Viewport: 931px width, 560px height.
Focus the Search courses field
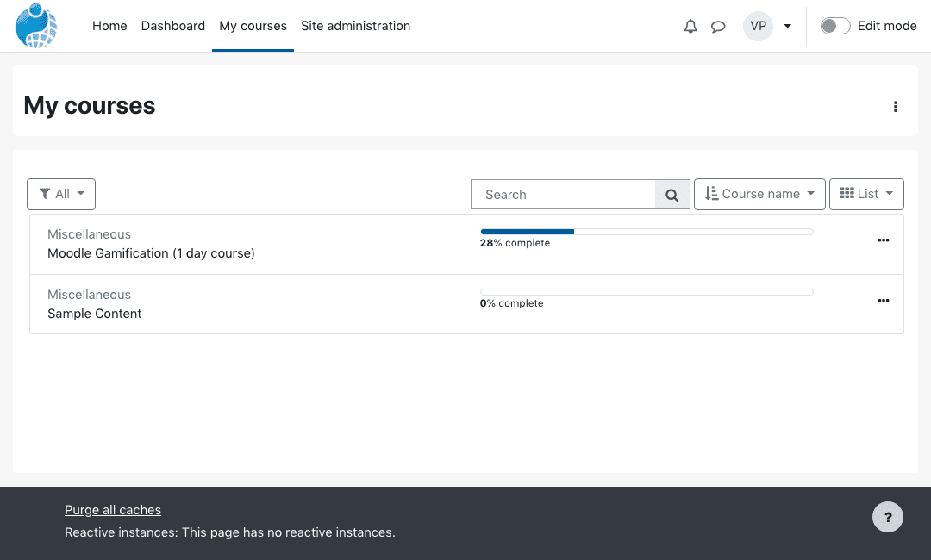click(x=563, y=195)
